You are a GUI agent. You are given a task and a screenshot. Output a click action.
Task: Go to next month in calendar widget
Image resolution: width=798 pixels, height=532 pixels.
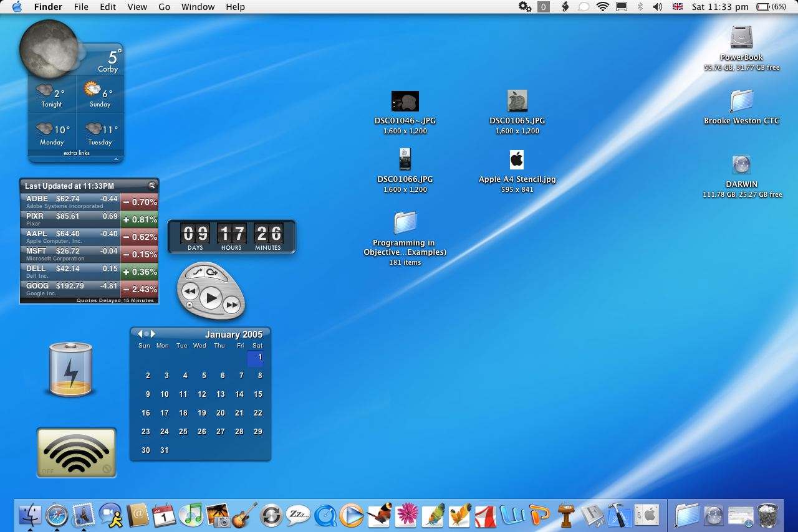153,334
